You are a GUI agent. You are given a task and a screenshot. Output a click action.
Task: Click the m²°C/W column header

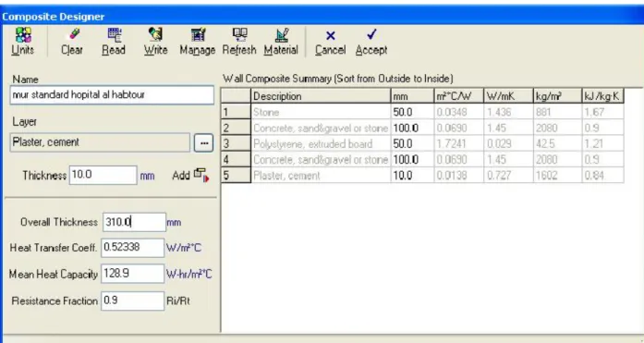(x=459, y=96)
